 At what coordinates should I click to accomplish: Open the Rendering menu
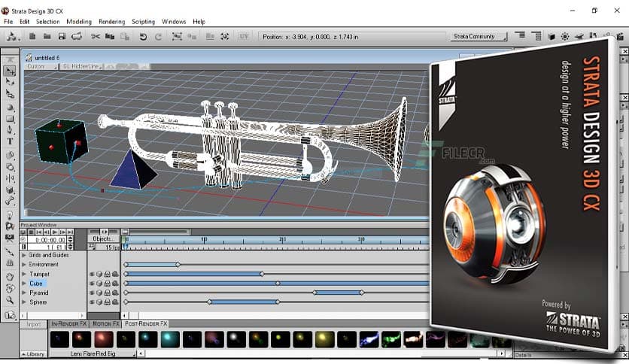[112, 22]
